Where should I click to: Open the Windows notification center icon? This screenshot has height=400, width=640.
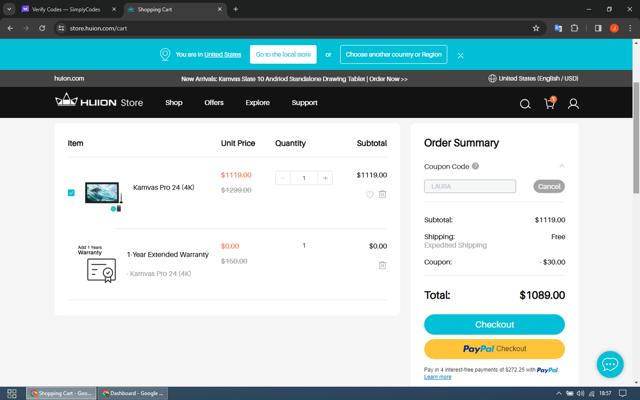pyautogui.click(x=622, y=393)
